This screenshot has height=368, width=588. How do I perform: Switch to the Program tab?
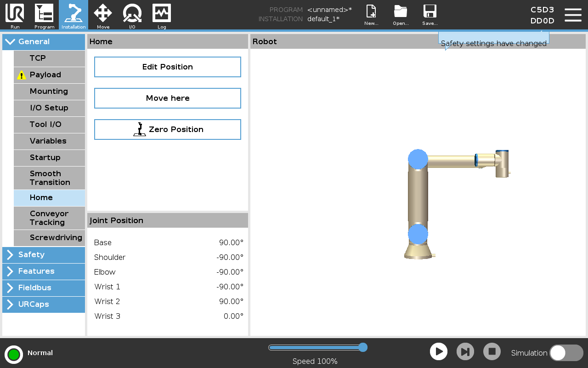click(x=44, y=15)
